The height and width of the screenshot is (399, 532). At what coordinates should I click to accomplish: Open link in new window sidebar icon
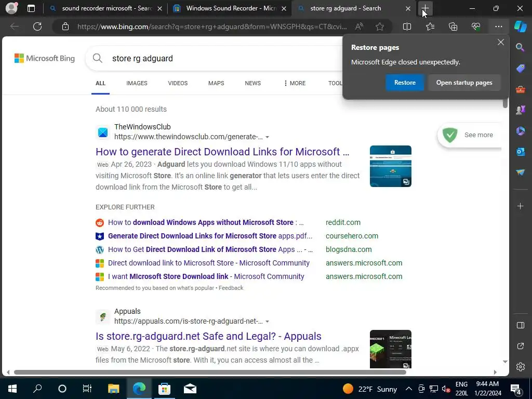(520, 346)
